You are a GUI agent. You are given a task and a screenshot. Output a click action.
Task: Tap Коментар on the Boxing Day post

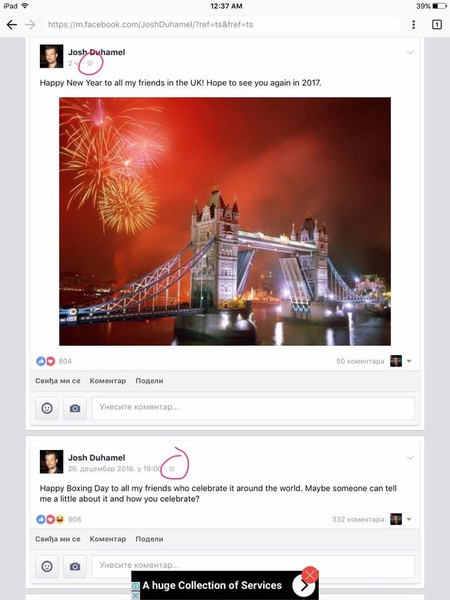coord(108,539)
